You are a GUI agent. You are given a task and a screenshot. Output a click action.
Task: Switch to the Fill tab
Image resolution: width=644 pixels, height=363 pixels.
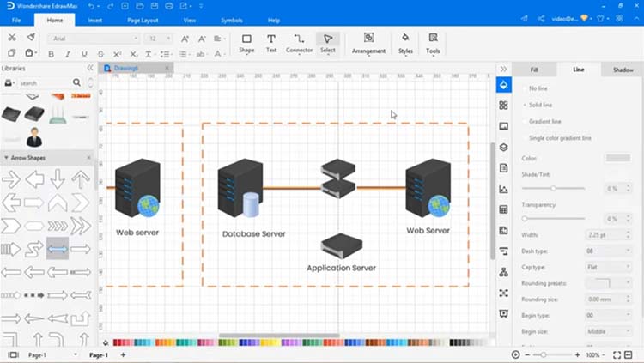pyautogui.click(x=534, y=70)
